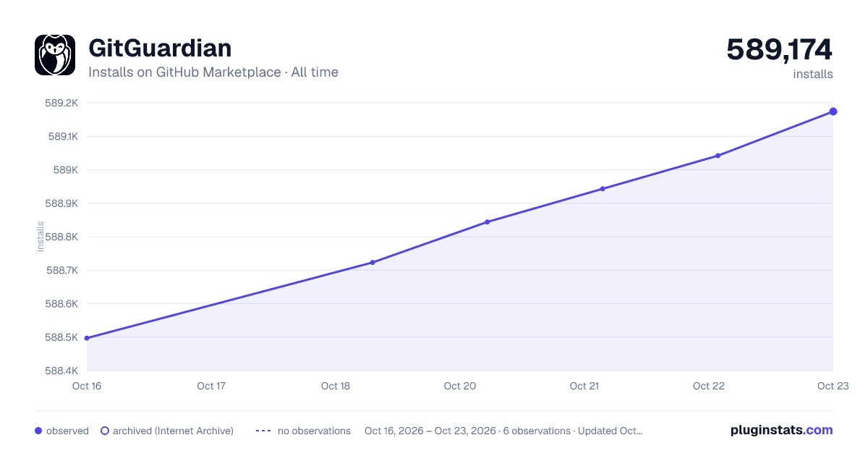Image resolution: width=868 pixels, height=456 pixels.
Task: Select the 'Installs on GitHub Marketplace · All time' subtitle
Action: pos(213,72)
